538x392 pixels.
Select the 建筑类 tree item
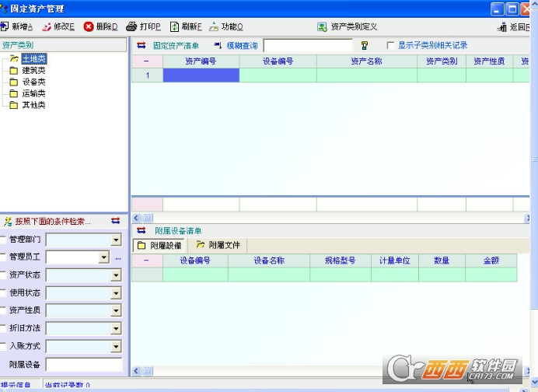pos(33,70)
